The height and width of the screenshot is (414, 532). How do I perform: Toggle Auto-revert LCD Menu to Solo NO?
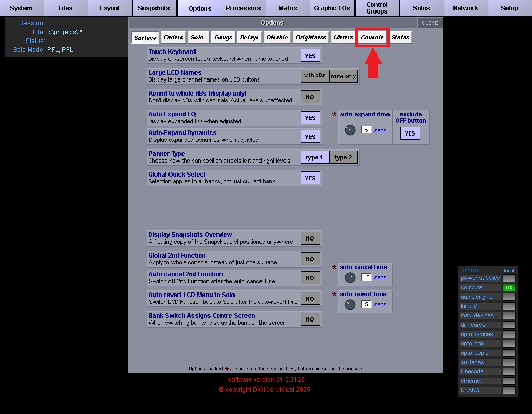tap(310, 299)
